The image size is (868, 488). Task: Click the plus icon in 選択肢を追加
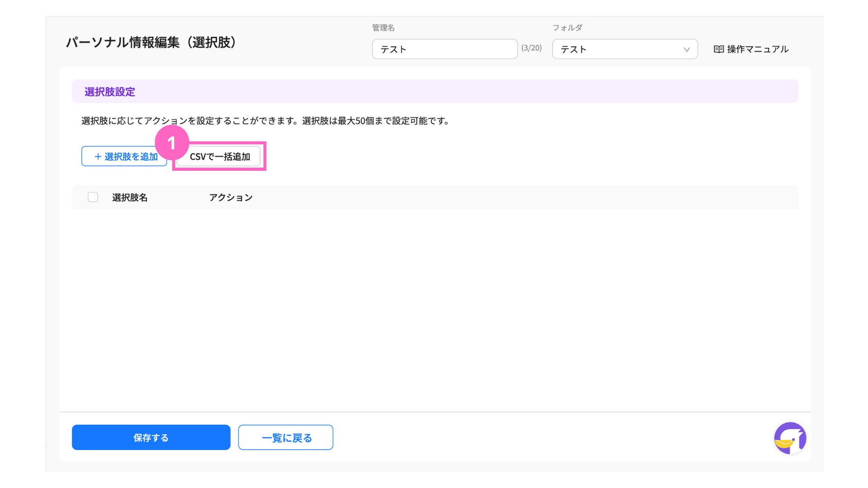(x=98, y=156)
